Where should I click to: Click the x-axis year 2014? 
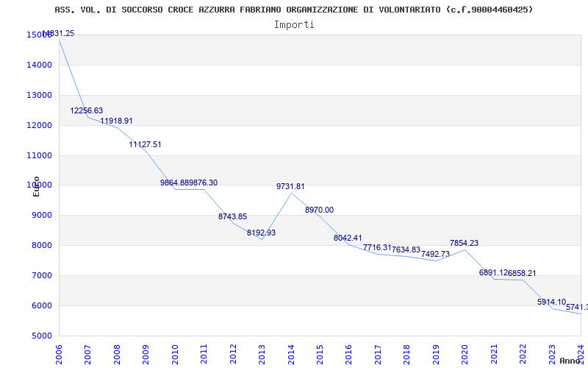(x=291, y=354)
